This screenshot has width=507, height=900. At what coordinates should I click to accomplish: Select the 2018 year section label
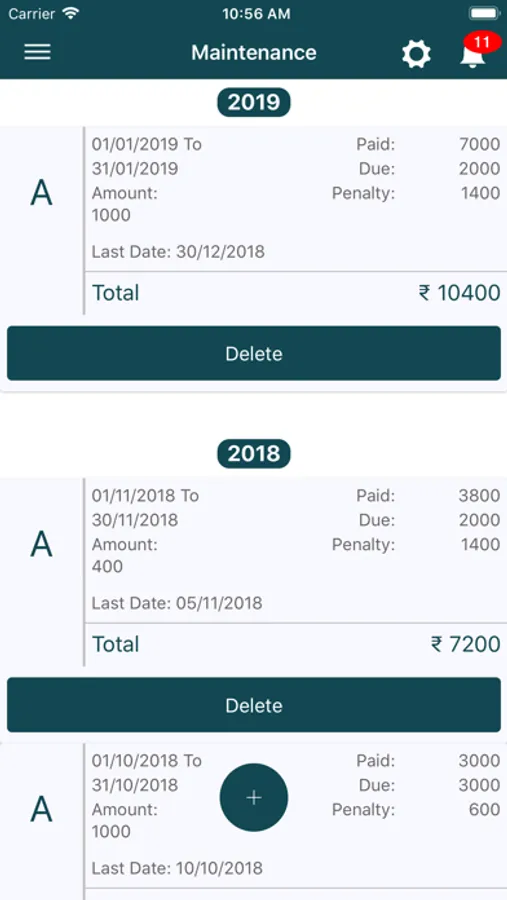tap(254, 454)
